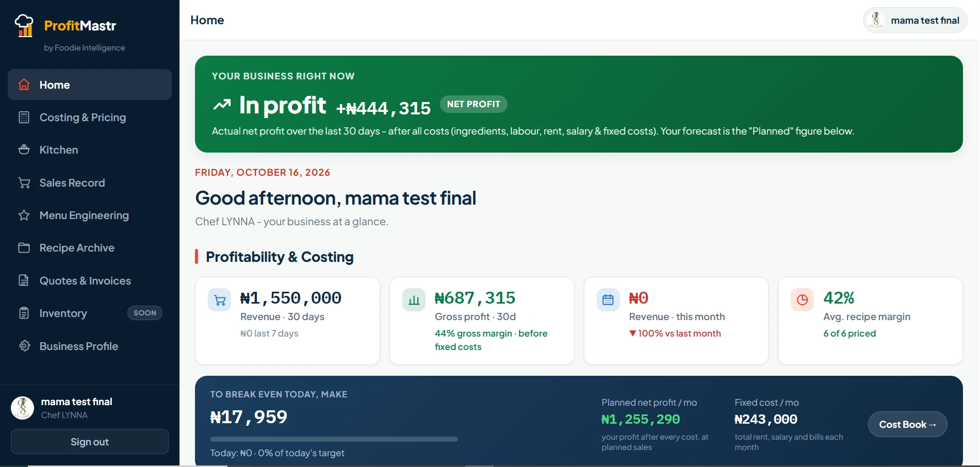Click the Inventory clipboard icon

point(24,313)
